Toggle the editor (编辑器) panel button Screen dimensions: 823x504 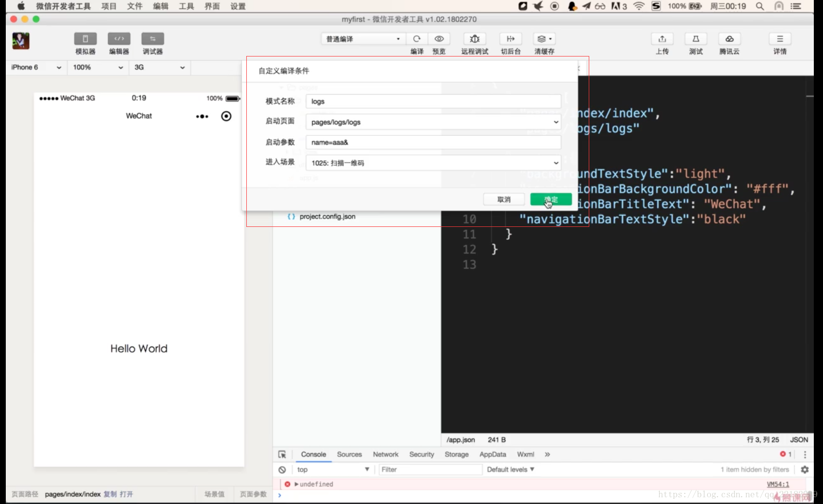[x=119, y=39]
